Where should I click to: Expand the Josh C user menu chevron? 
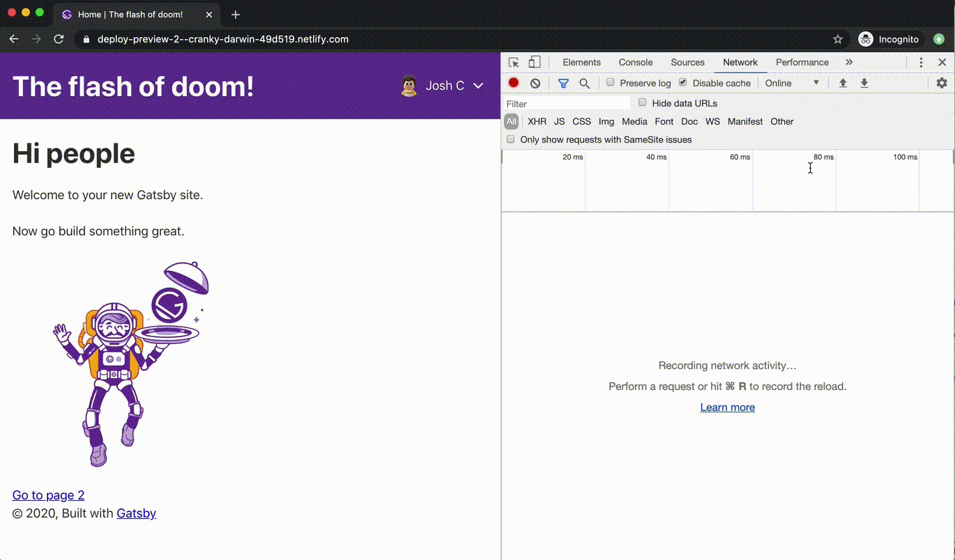[x=478, y=86]
